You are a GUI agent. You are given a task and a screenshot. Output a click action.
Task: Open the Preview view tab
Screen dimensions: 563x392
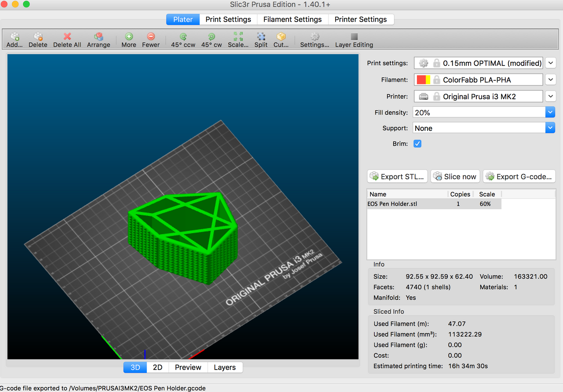point(188,367)
